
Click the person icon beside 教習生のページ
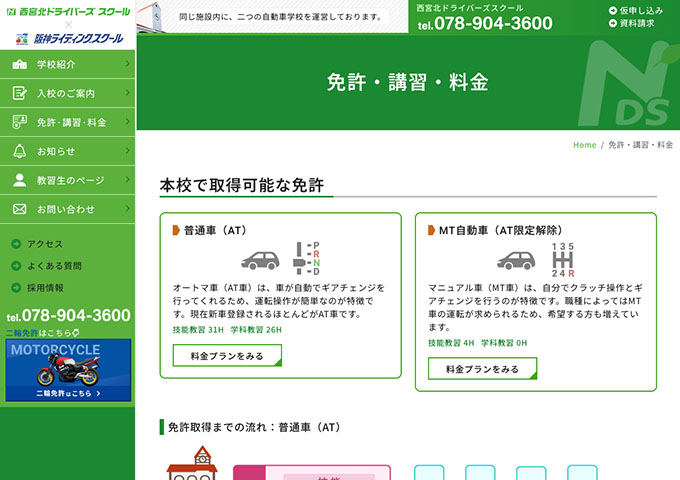tap(20, 180)
